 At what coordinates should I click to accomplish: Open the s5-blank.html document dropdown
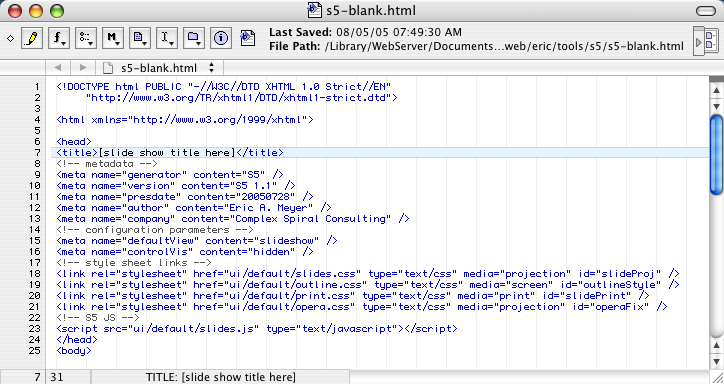click(159, 68)
